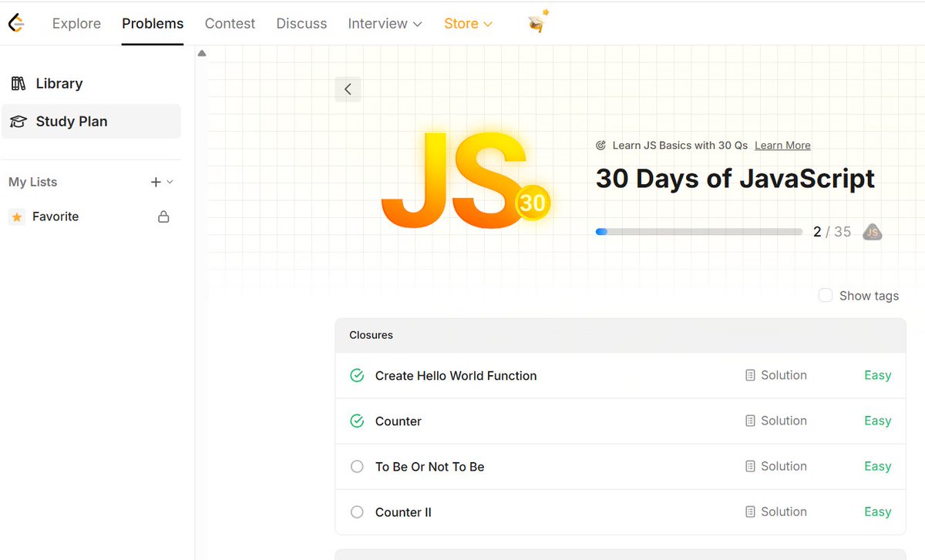View Solution for Create Hello World Function
This screenshot has width=925, height=560.
coord(776,375)
